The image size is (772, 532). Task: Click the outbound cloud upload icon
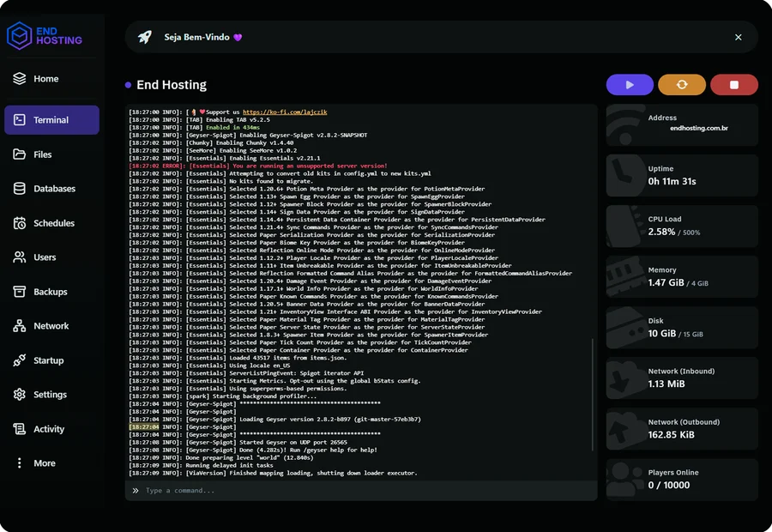click(x=624, y=430)
